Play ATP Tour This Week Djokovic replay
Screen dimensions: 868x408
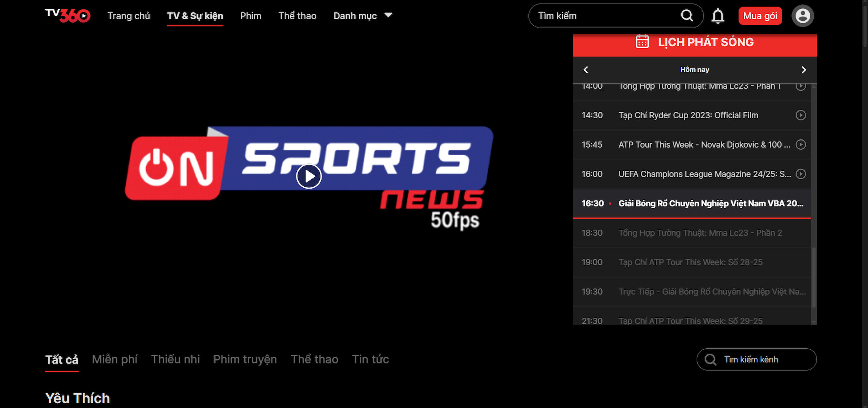pyautogui.click(x=800, y=144)
